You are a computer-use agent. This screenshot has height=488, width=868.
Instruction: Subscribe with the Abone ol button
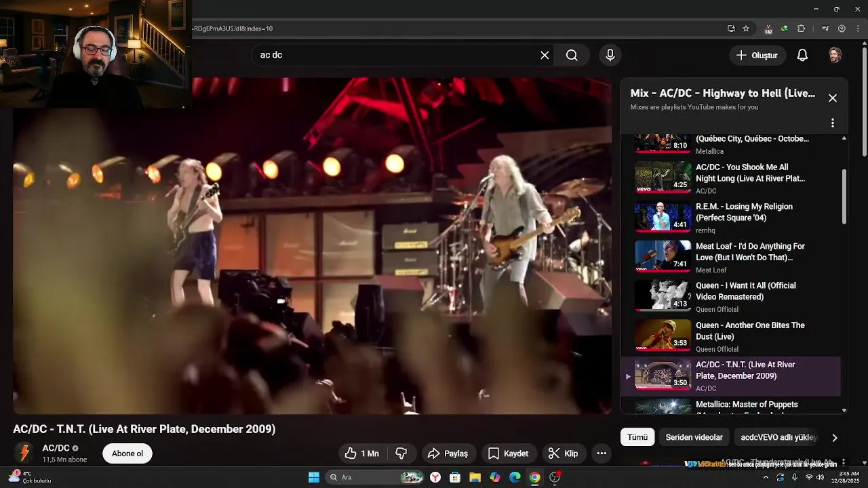[x=127, y=453]
